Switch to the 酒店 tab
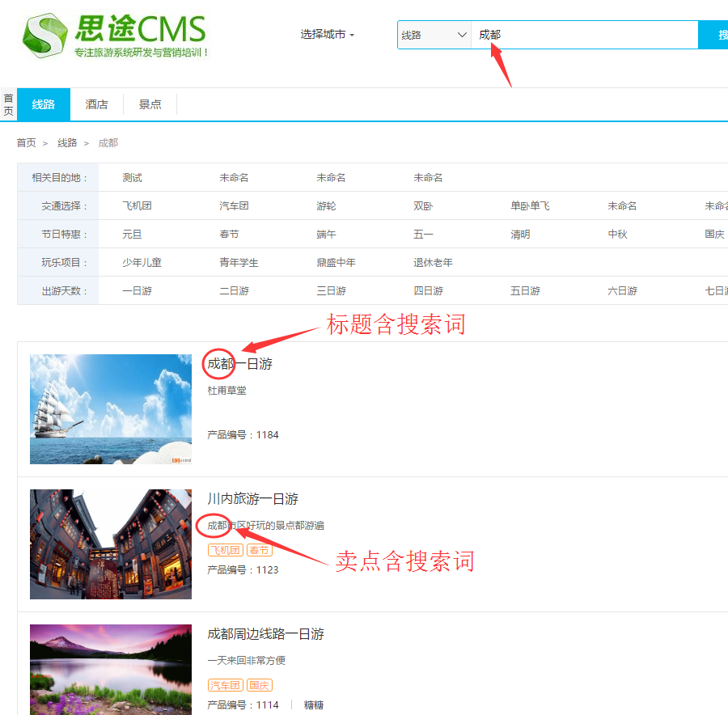Image resolution: width=728 pixels, height=715 pixels. (97, 104)
